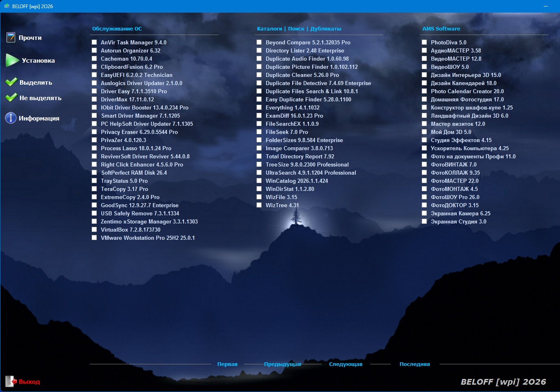Click Конструктор шкафов-купе 1.25 label
Viewport: 560px width, 392px height.
click(x=472, y=107)
